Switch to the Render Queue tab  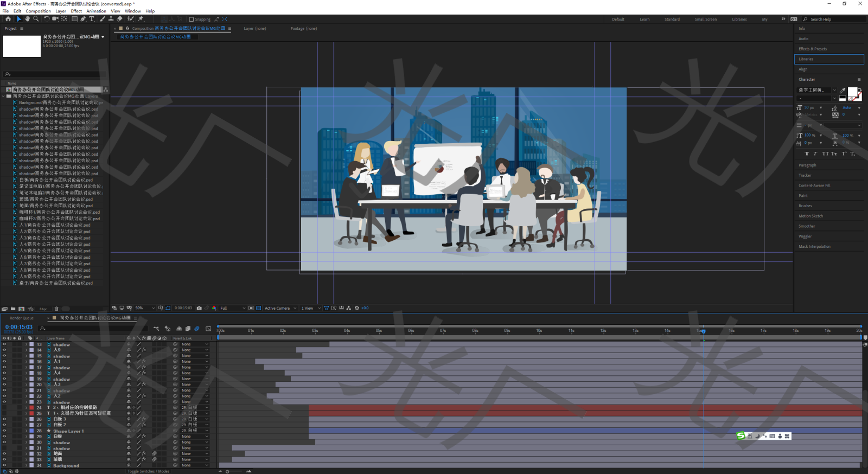22,318
